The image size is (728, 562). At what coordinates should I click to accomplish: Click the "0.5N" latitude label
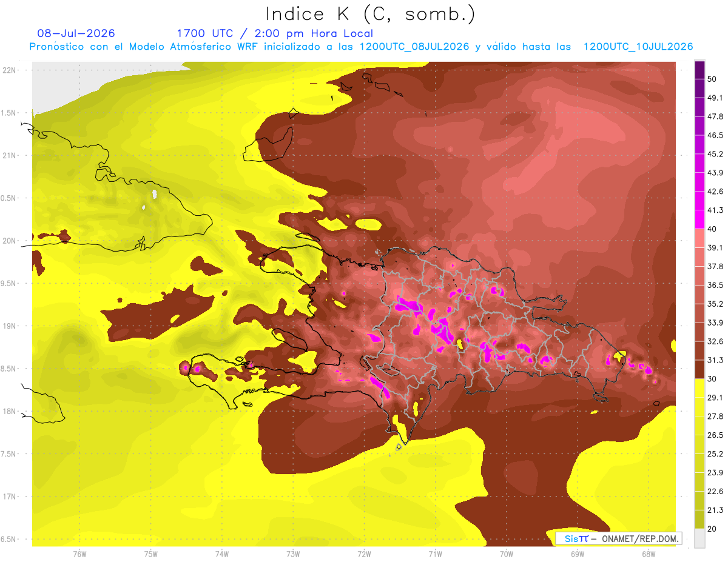[x=8, y=198]
